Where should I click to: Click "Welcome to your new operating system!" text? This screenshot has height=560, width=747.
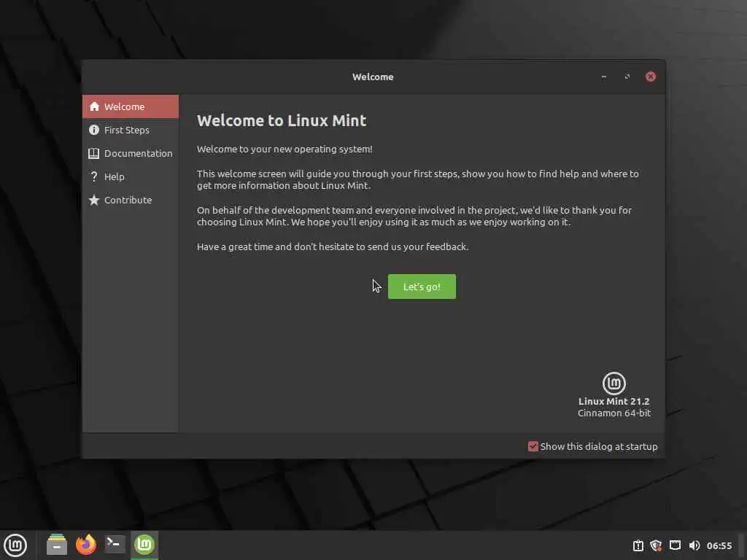coord(285,149)
